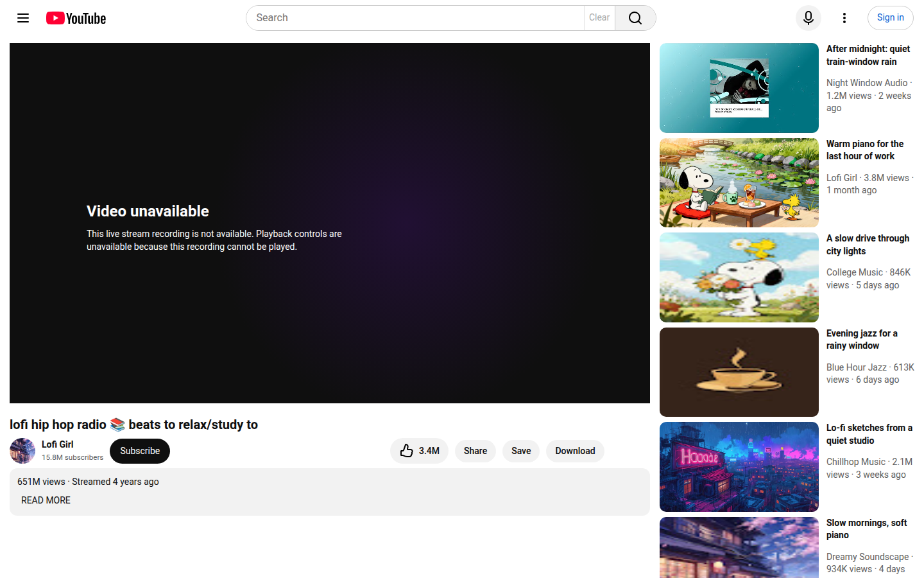924x578 pixels.
Task: Open thumbnail for Slow mornings, soft piano
Action: coord(739,548)
